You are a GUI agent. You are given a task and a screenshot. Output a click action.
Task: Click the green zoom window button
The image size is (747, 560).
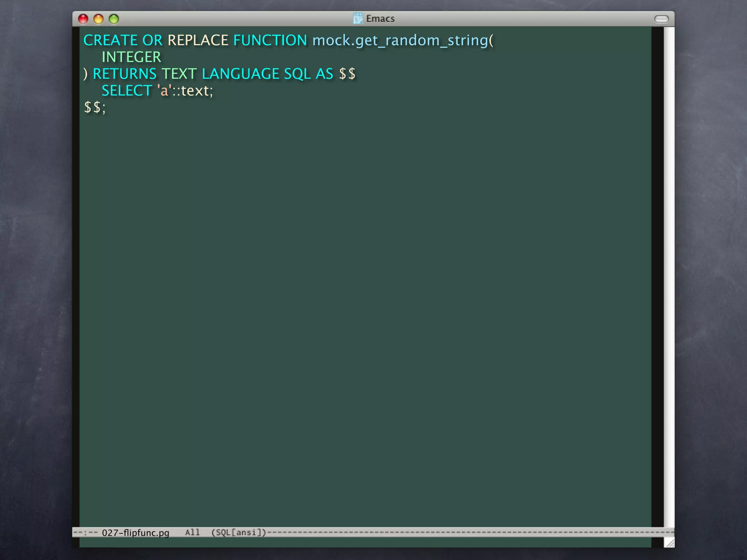coord(114,19)
